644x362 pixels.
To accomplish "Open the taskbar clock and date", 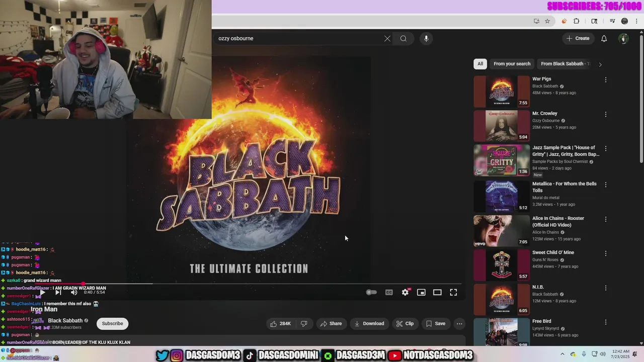I will point(621,354).
